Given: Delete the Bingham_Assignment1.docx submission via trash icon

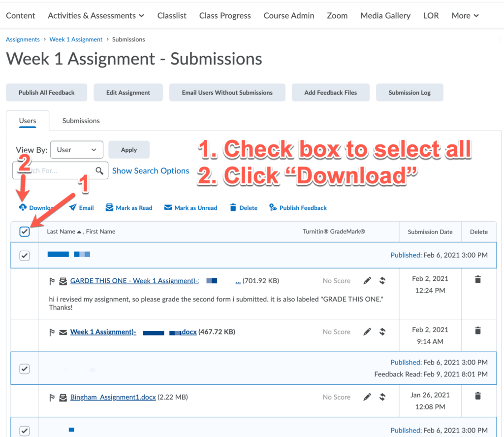Looking at the screenshot, I should tap(477, 396).
